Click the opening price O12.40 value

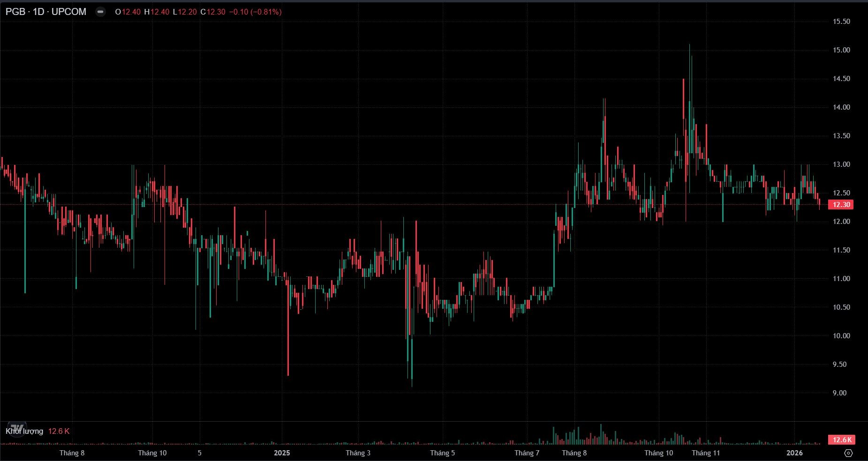(128, 12)
